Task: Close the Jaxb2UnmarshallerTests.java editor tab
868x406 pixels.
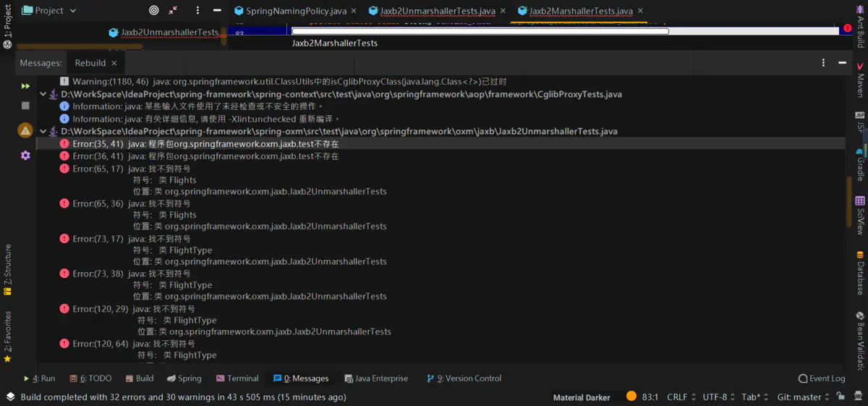Action: tap(501, 11)
